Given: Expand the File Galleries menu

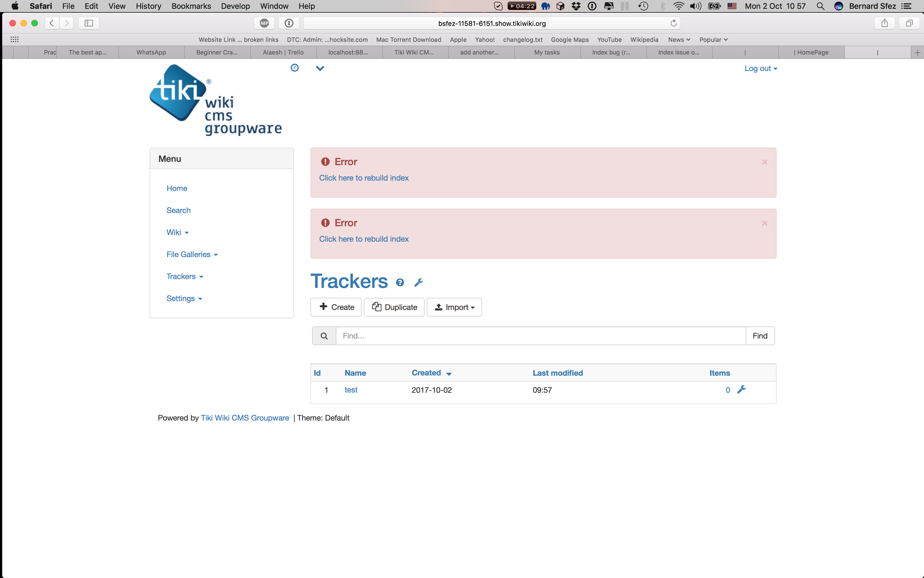Looking at the screenshot, I should (x=192, y=254).
